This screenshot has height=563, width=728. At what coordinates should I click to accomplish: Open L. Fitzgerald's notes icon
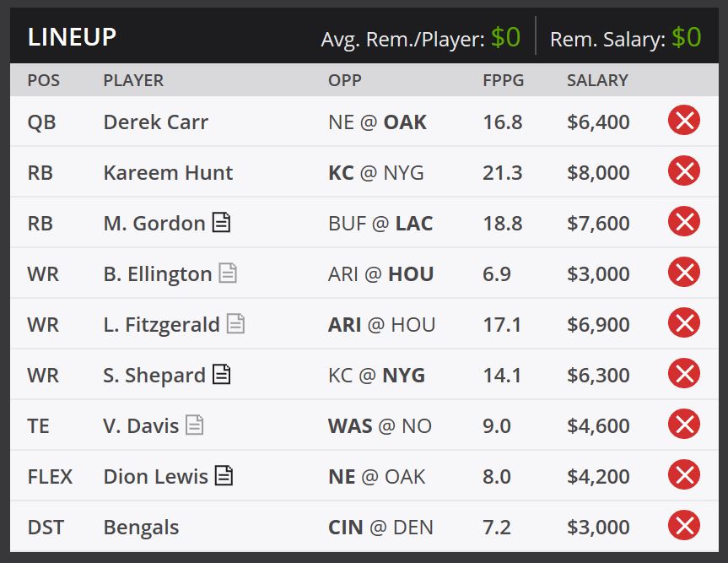coord(235,323)
